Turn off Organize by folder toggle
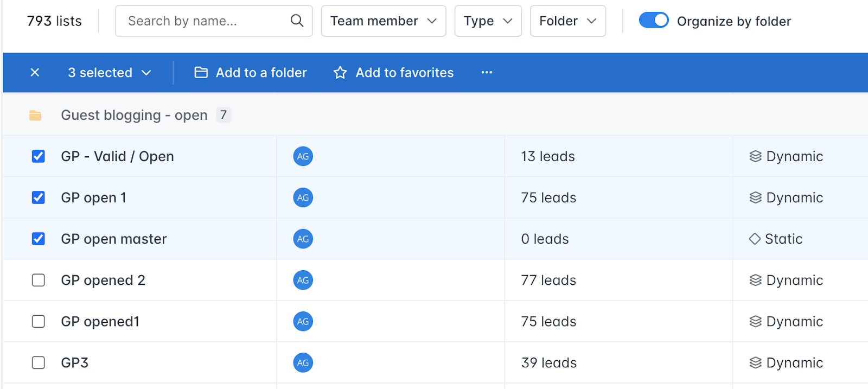Image resolution: width=868 pixels, height=389 pixels. 654,21
